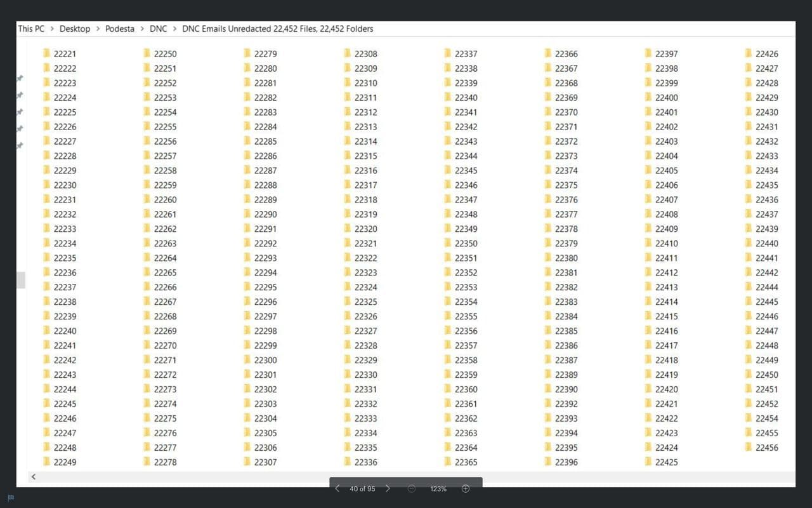Expand the chevron after Desktop breadcrumb

[98, 29]
